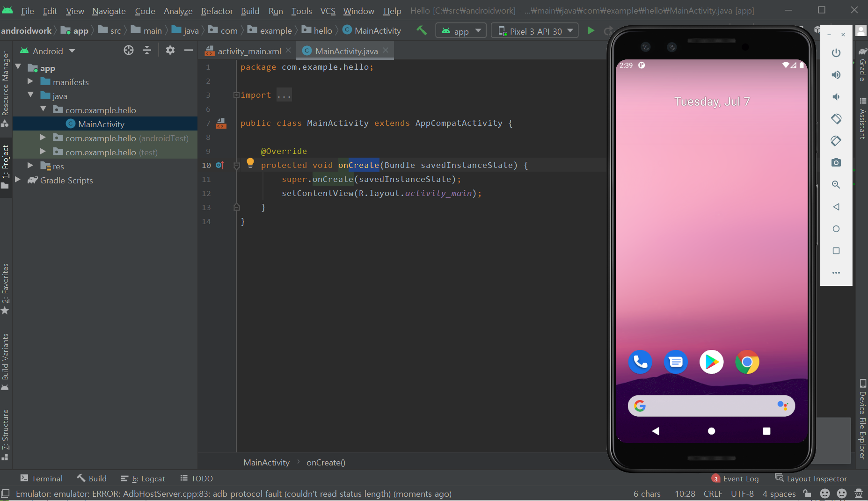Toggle the Project tool window sidebar tab
The image size is (868, 501).
point(6,167)
